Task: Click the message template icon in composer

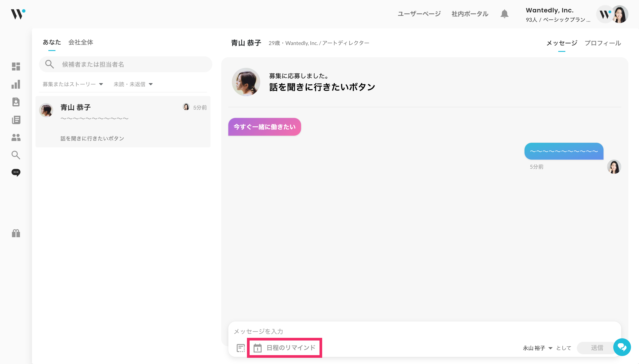Action: coord(241,348)
